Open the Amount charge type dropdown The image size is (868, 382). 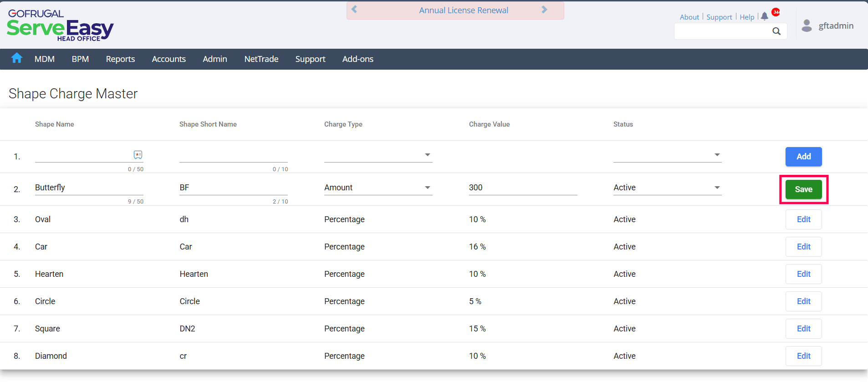click(x=378, y=188)
